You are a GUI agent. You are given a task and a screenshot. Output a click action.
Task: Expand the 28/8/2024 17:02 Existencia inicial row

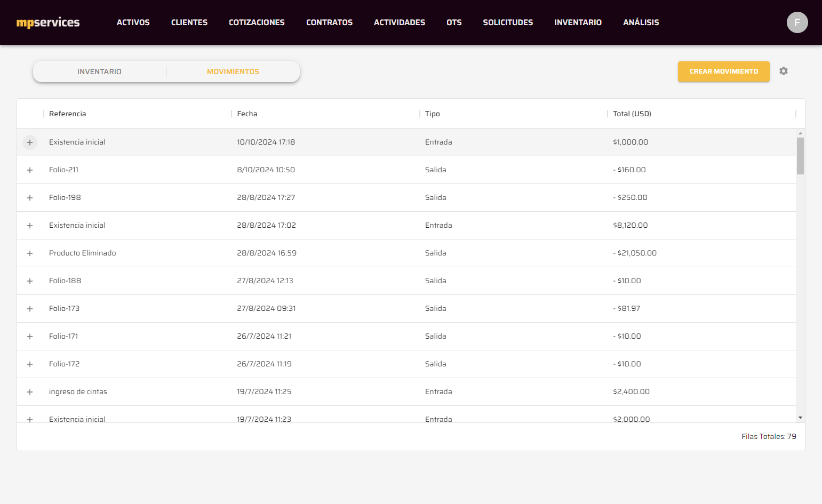coord(30,226)
